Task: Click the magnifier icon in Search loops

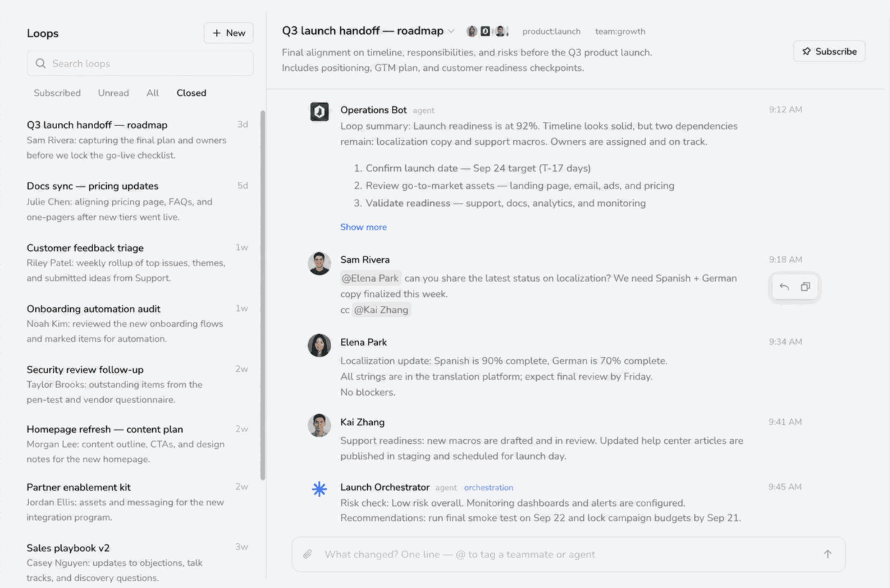Action: [41, 63]
